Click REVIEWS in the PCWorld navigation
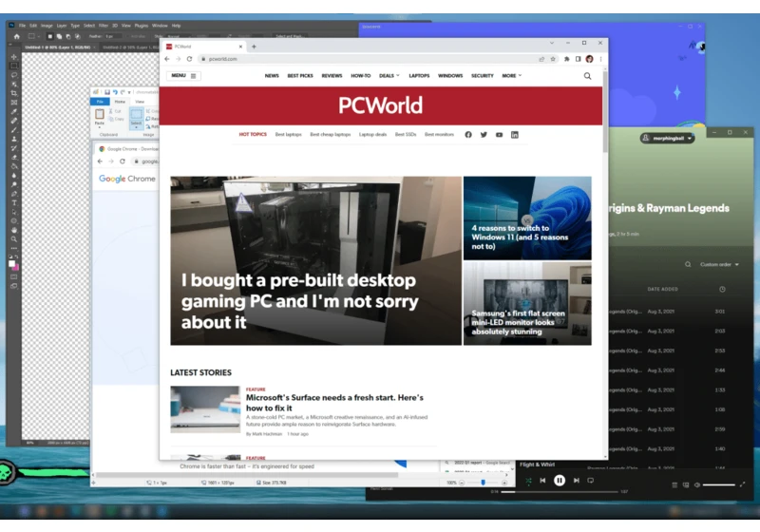The image size is (760, 532). pyautogui.click(x=332, y=76)
